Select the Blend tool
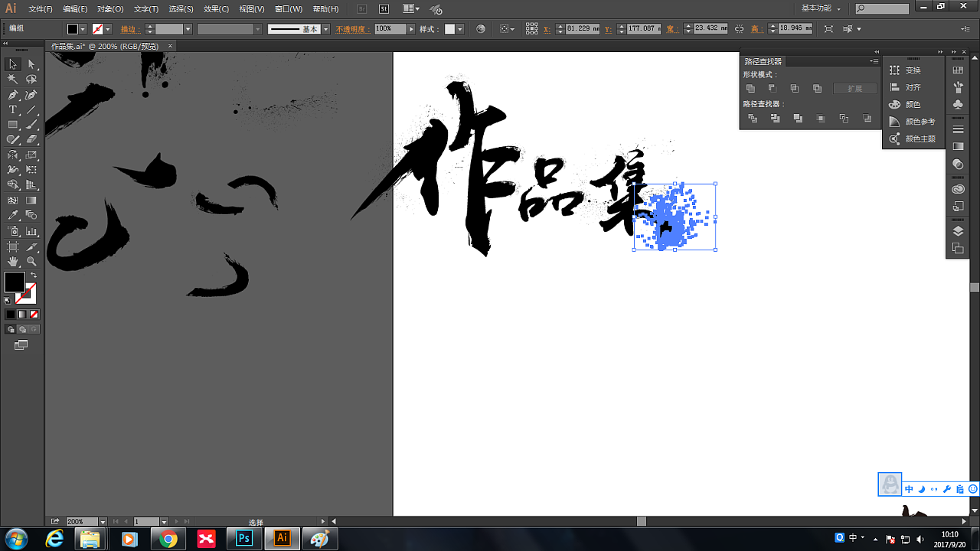Viewport: 980px width, 551px height. 31,215
